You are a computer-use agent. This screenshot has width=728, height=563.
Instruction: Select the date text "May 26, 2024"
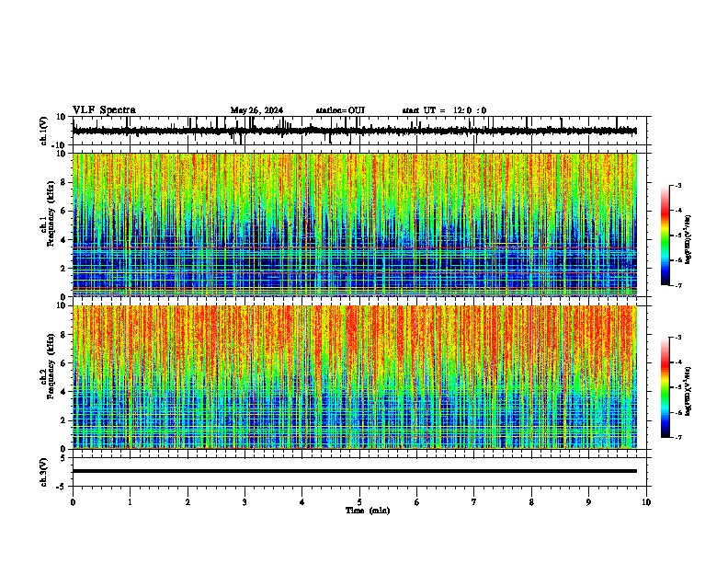256,110
